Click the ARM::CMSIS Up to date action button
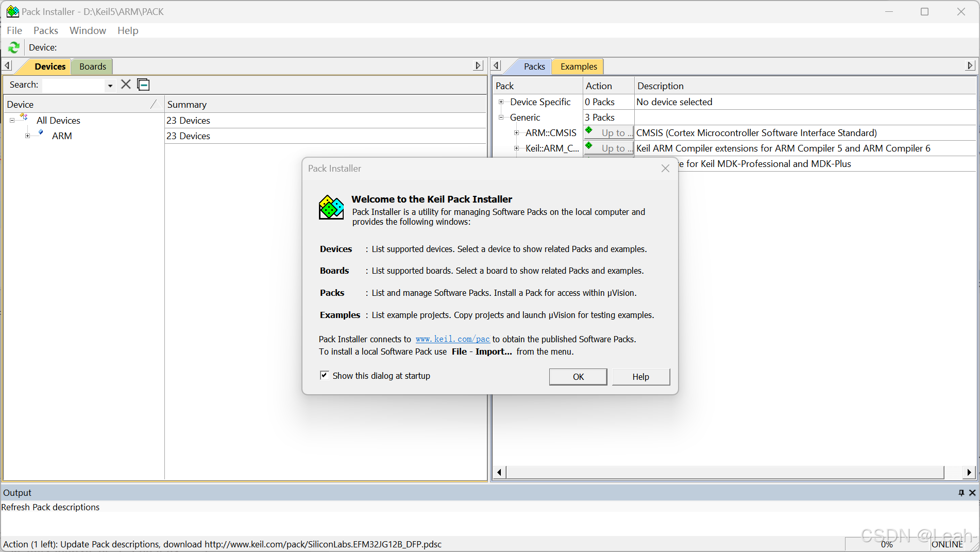 (608, 133)
